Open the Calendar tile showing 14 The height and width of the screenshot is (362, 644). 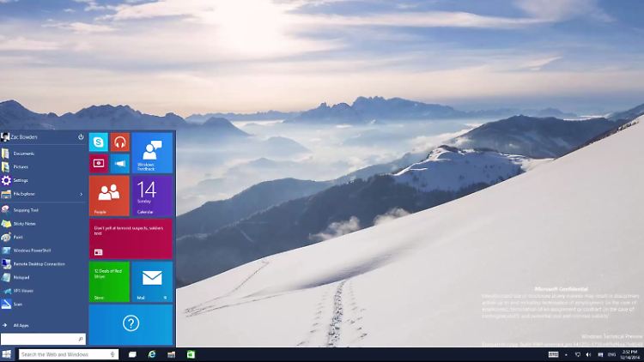pyautogui.click(x=152, y=196)
